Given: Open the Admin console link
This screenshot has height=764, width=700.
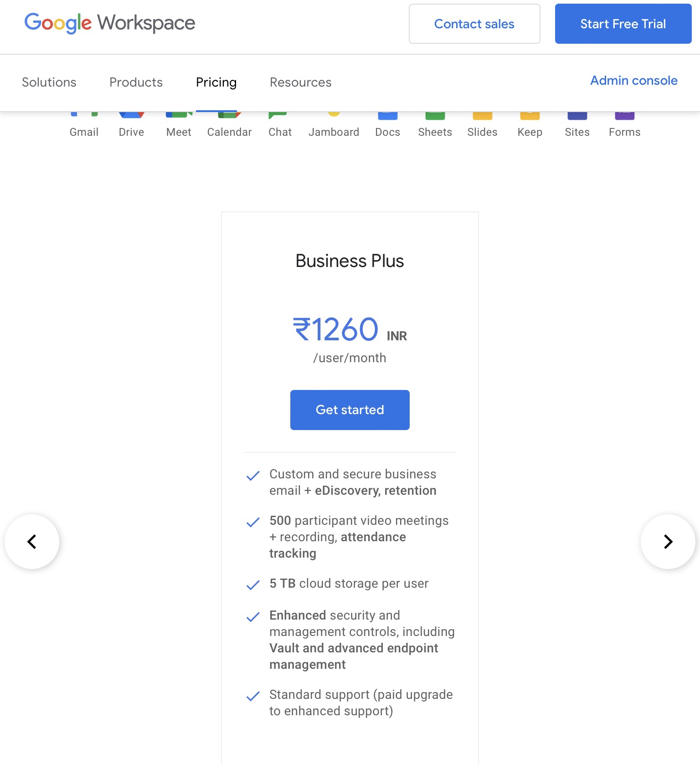Looking at the screenshot, I should tap(633, 81).
